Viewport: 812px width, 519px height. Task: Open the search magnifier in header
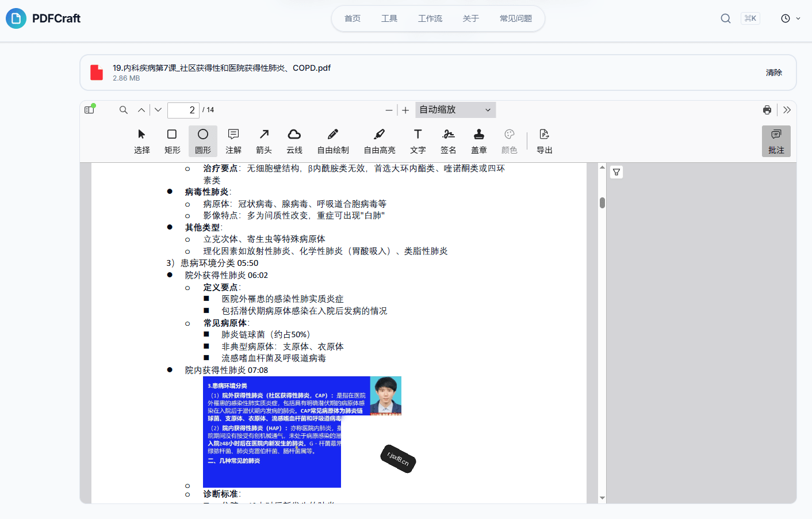click(726, 18)
